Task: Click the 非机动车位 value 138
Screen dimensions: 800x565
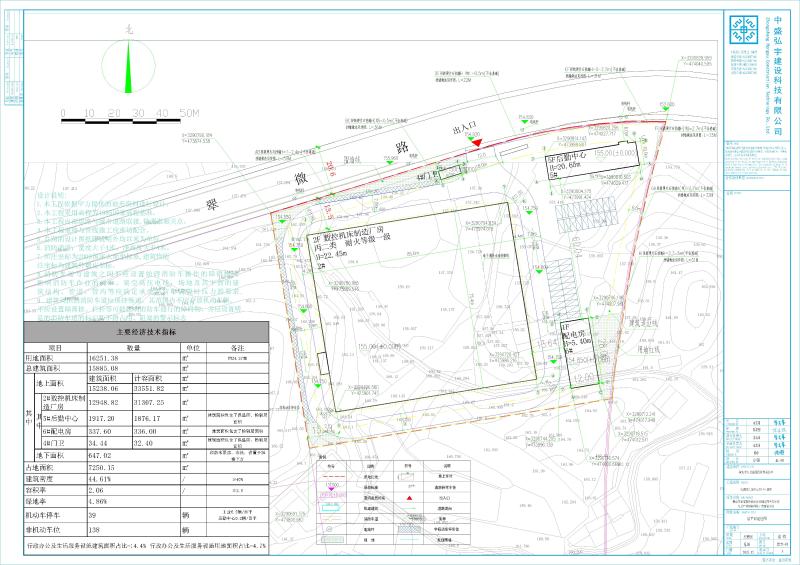Action: click(x=97, y=526)
